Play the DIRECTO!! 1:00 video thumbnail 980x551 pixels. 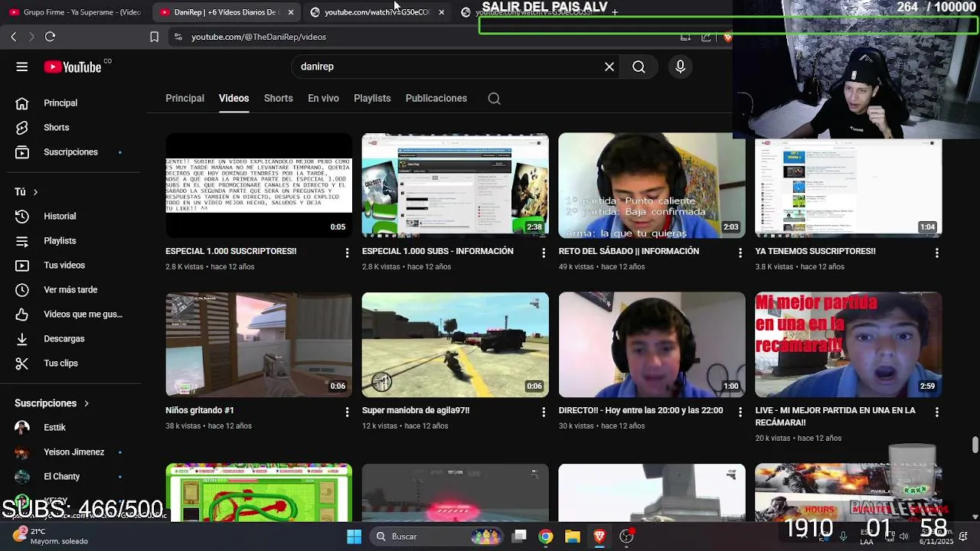[652, 344]
